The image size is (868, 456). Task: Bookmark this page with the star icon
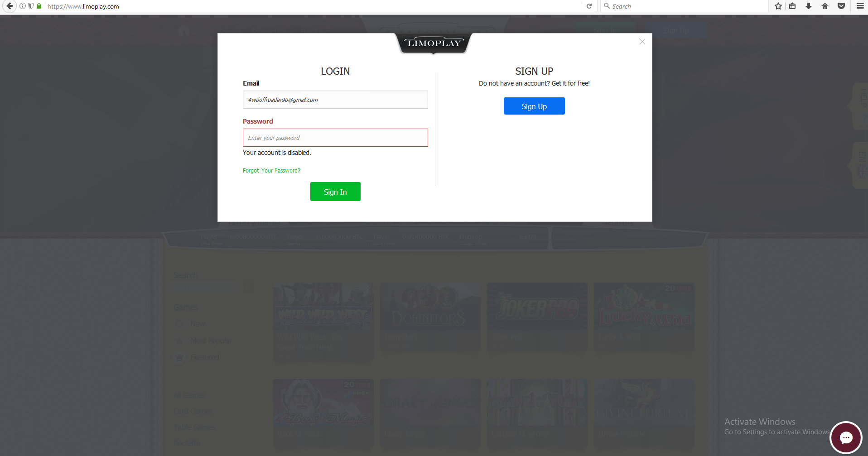778,6
